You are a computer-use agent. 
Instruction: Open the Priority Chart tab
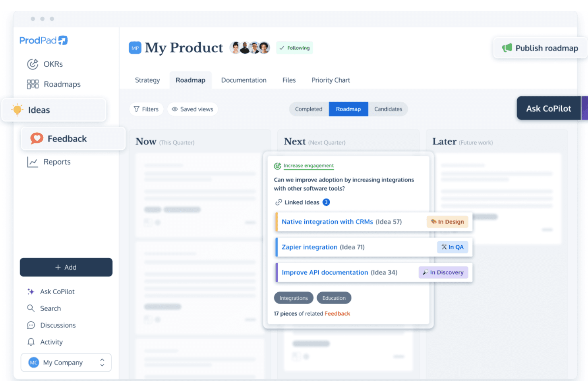point(331,80)
